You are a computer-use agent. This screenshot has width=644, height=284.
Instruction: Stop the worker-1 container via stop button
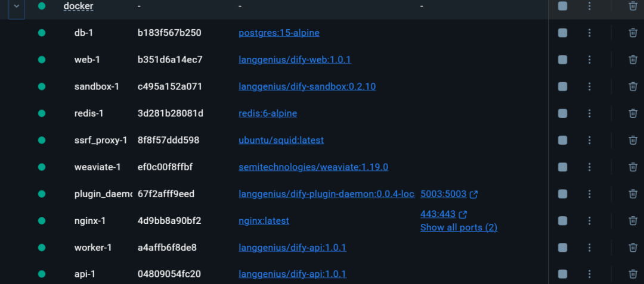[x=563, y=248]
